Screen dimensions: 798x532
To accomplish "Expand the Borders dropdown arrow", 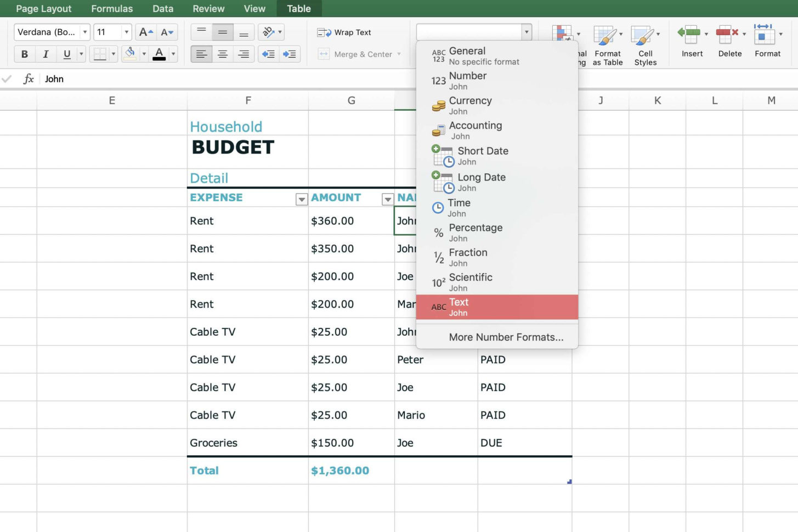I will 112,54.
